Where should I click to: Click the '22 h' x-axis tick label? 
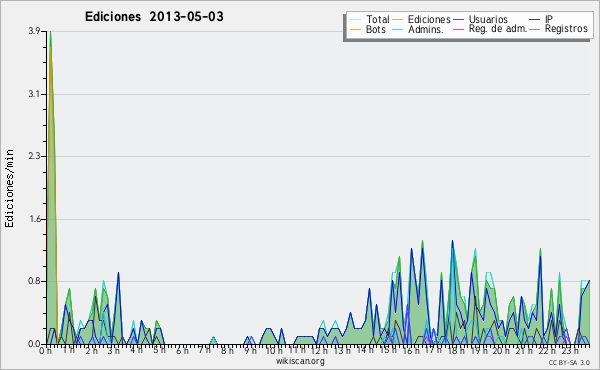click(x=547, y=350)
